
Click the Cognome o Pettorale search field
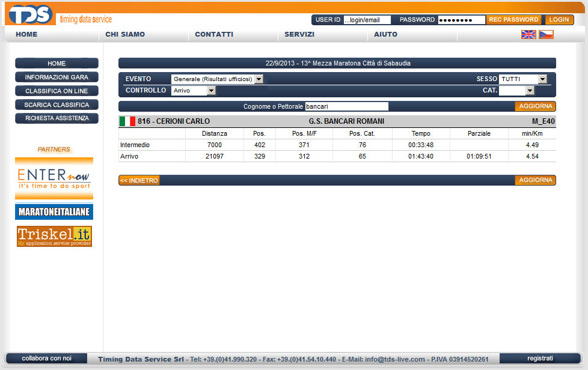tap(346, 106)
